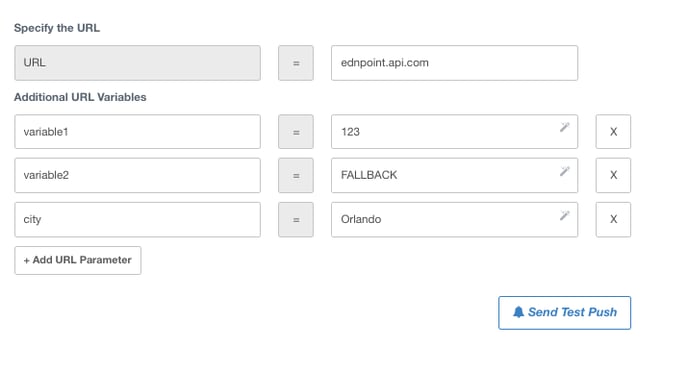Screen dimensions: 688x371
Task: Remove the city parameter using X
Action: (x=613, y=219)
